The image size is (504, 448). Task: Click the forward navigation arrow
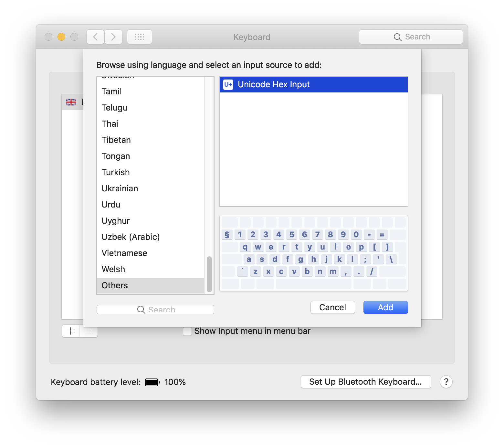113,37
